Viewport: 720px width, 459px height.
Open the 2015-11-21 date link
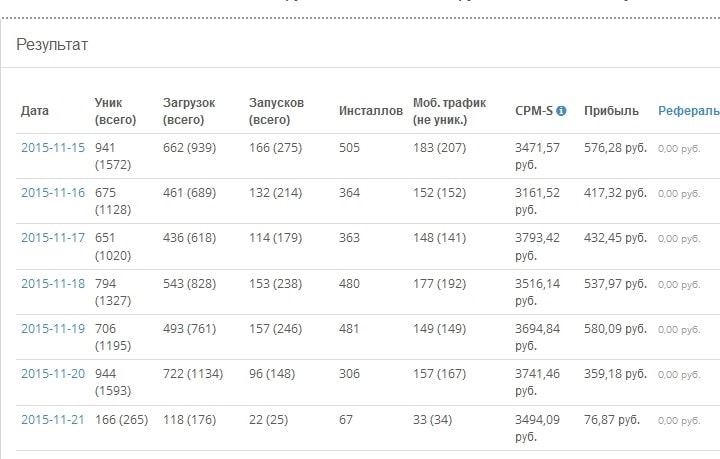(54, 419)
